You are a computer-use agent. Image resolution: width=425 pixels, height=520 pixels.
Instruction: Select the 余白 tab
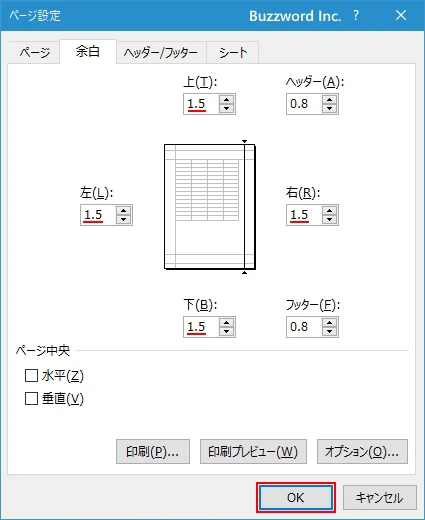[88, 52]
